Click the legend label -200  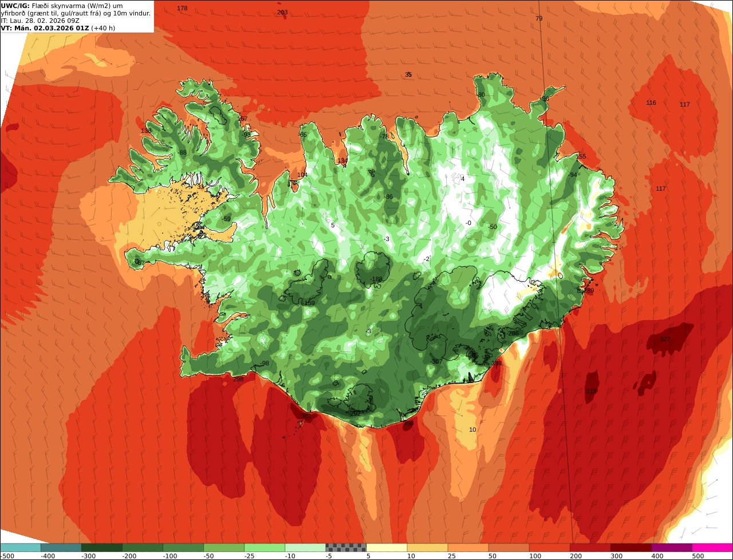pyautogui.click(x=128, y=556)
